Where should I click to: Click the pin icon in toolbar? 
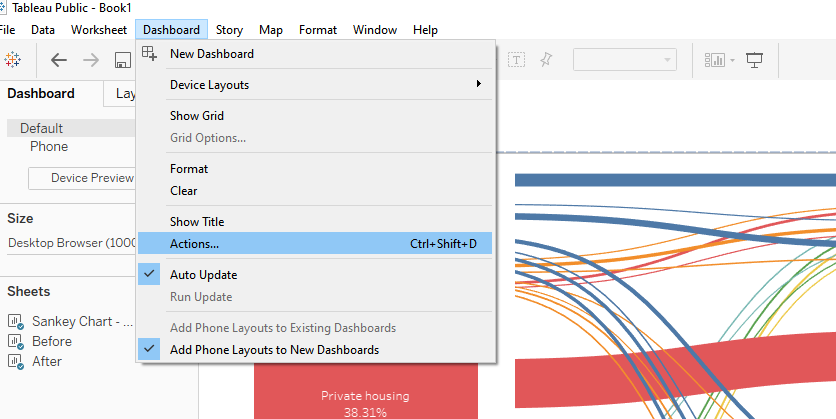pos(546,60)
